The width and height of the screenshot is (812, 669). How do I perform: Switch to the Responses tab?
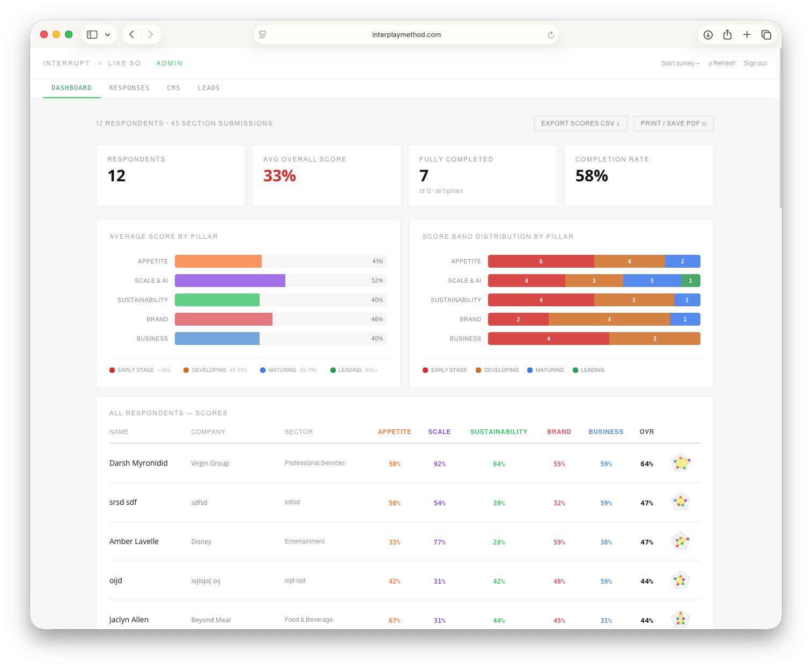click(x=129, y=88)
